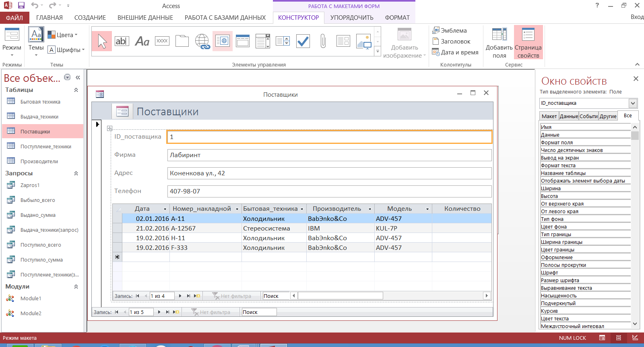644x347 pixels.
Task: Open the object selector combo box ID_поставщика
Action: (633, 103)
